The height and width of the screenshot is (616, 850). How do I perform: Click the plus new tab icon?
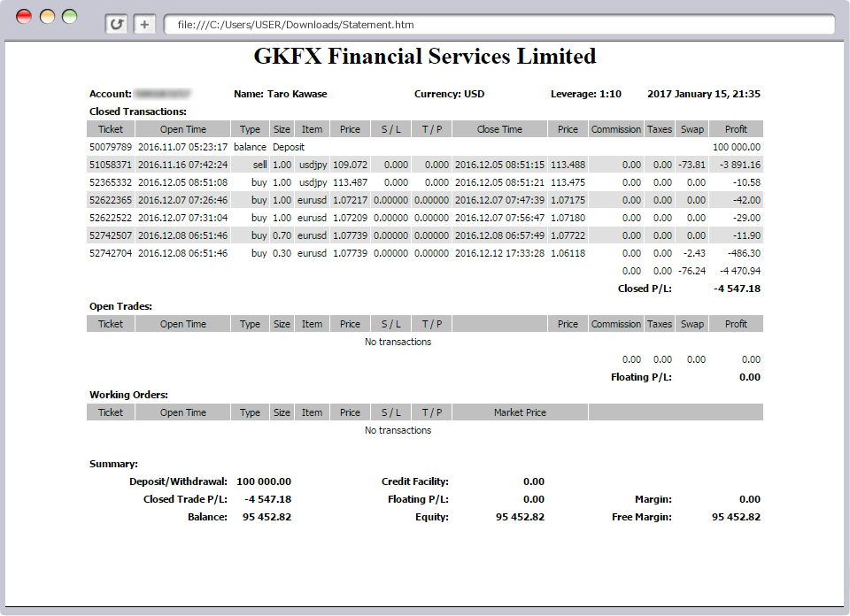tap(145, 25)
